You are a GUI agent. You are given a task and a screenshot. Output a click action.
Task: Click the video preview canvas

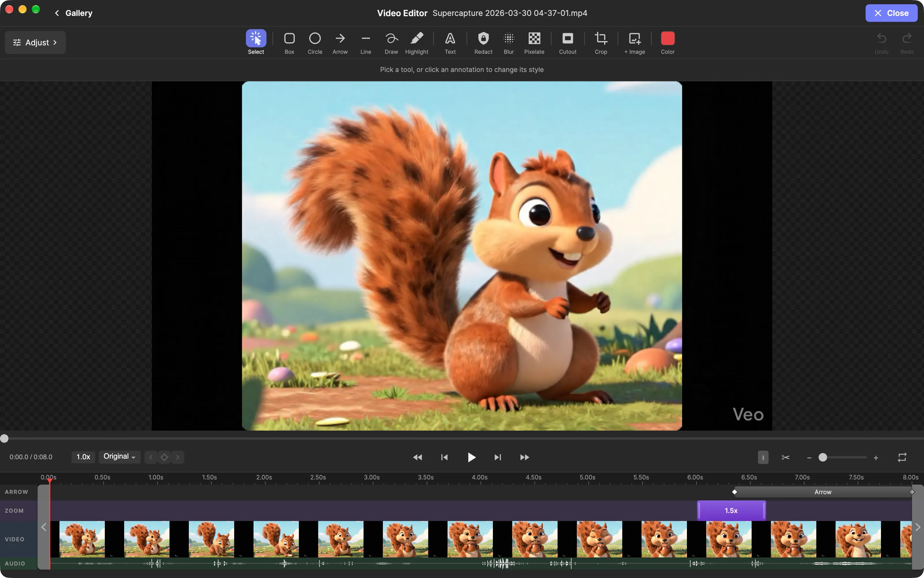point(462,256)
